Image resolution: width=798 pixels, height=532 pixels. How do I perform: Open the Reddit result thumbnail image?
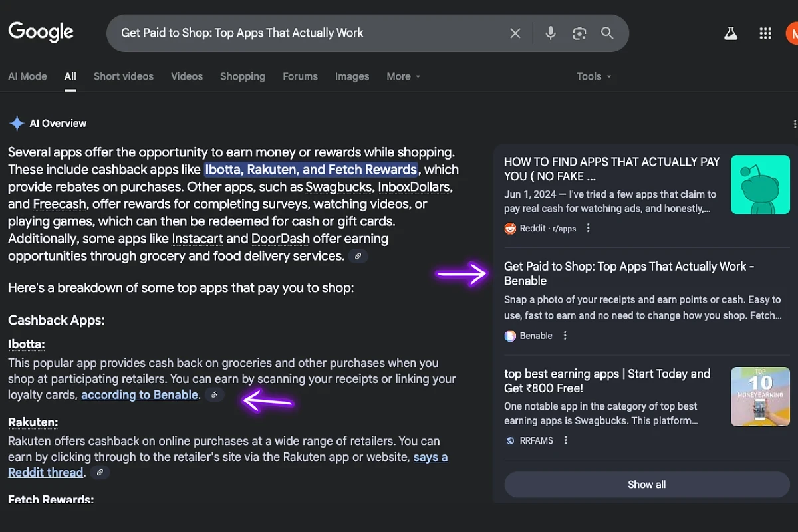point(760,185)
